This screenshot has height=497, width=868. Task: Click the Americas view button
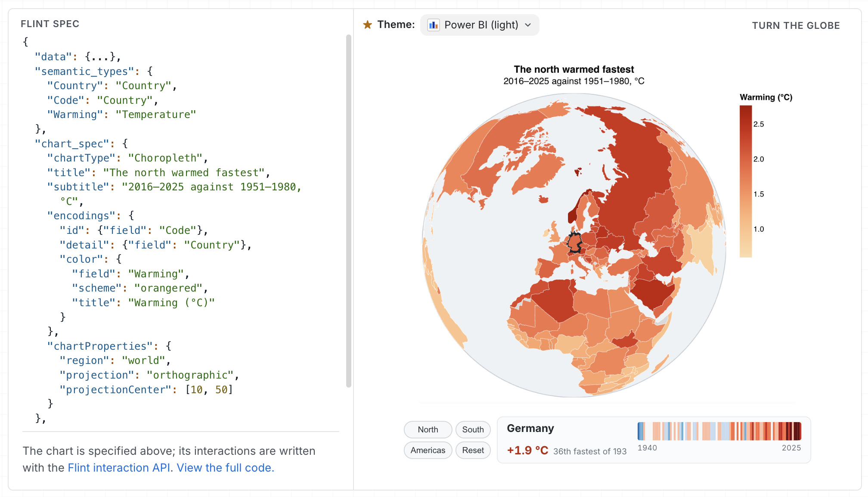pos(428,450)
